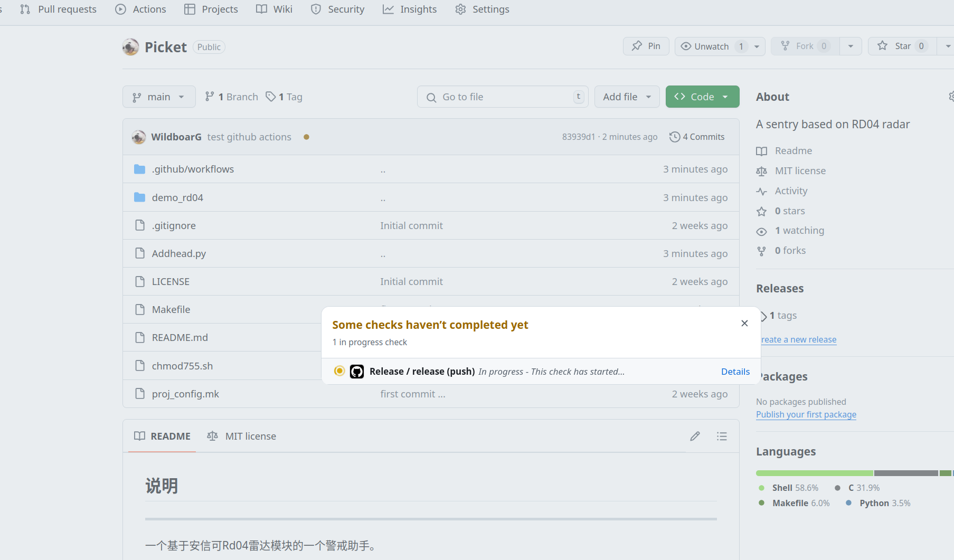This screenshot has height=560, width=954.
Task: Open the LICENSE file
Action: [171, 281]
